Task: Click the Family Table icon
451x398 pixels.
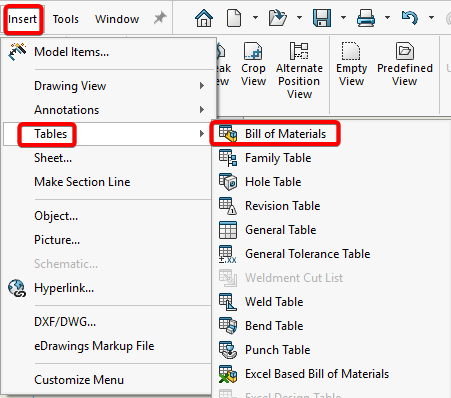Action: tap(228, 158)
